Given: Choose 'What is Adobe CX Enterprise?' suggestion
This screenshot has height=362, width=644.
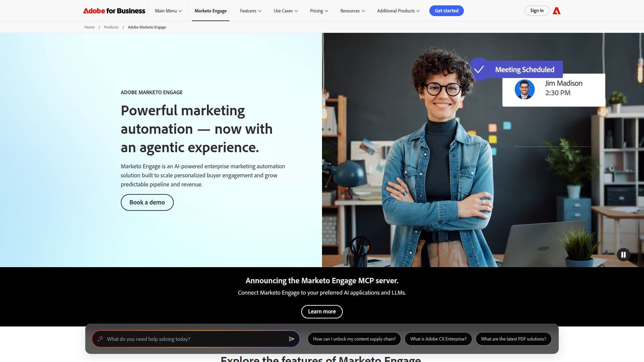Looking at the screenshot, I should tap(438, 339).
